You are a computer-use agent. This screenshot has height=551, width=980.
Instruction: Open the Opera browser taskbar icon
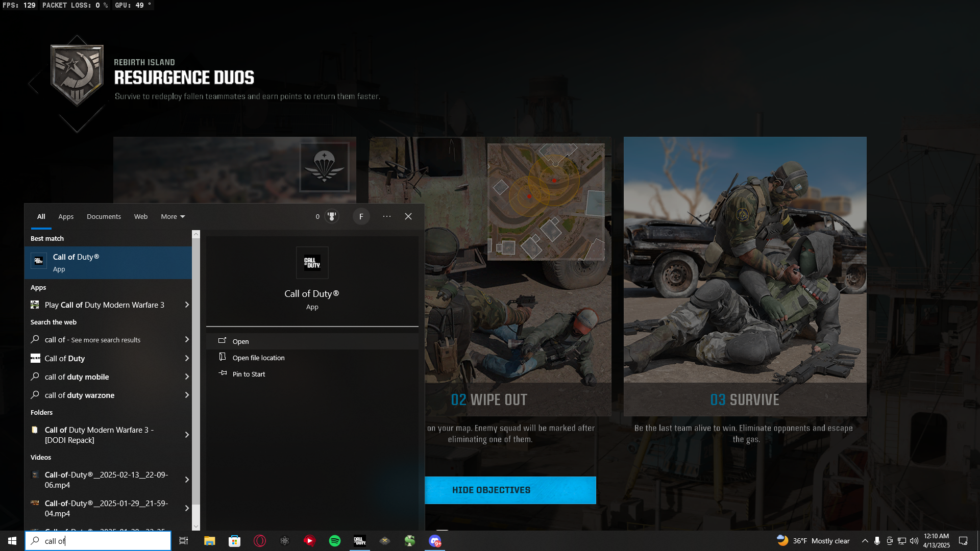tap(260, 541)
